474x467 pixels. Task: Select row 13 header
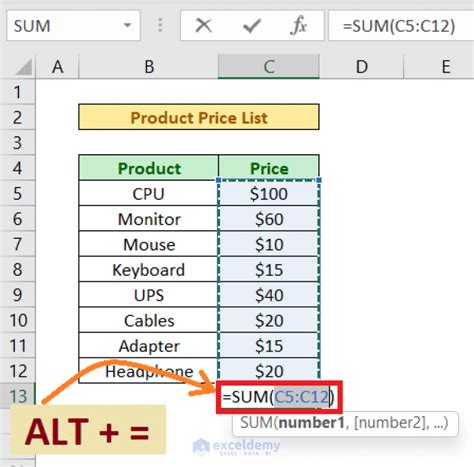(x=18, y=396)
